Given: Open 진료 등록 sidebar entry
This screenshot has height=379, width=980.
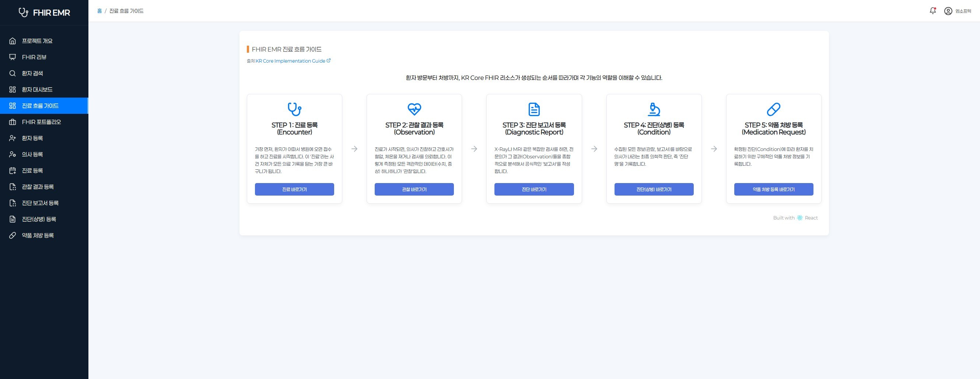Looking at the screenshot, I should point(44,171).
